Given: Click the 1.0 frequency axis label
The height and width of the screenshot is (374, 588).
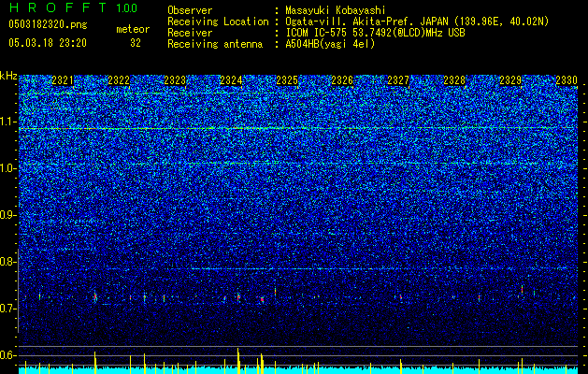Looking at the screenshot, I should [7, 168].
